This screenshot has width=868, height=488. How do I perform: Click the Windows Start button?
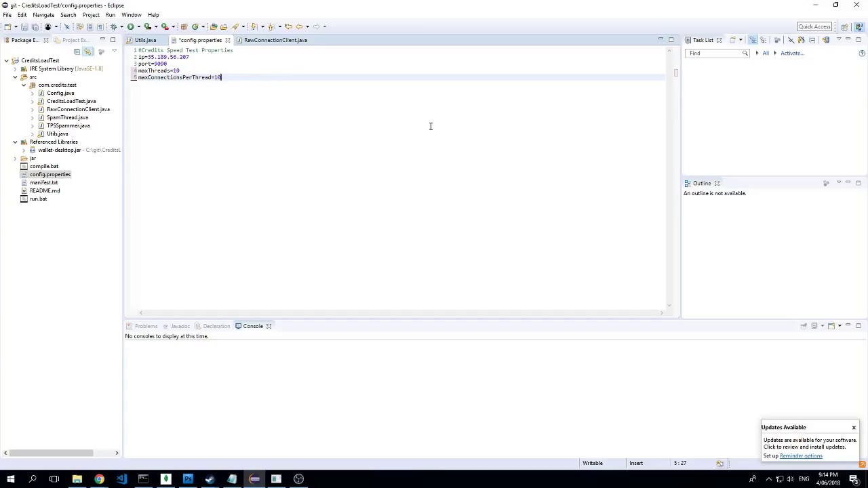(10, 479)
